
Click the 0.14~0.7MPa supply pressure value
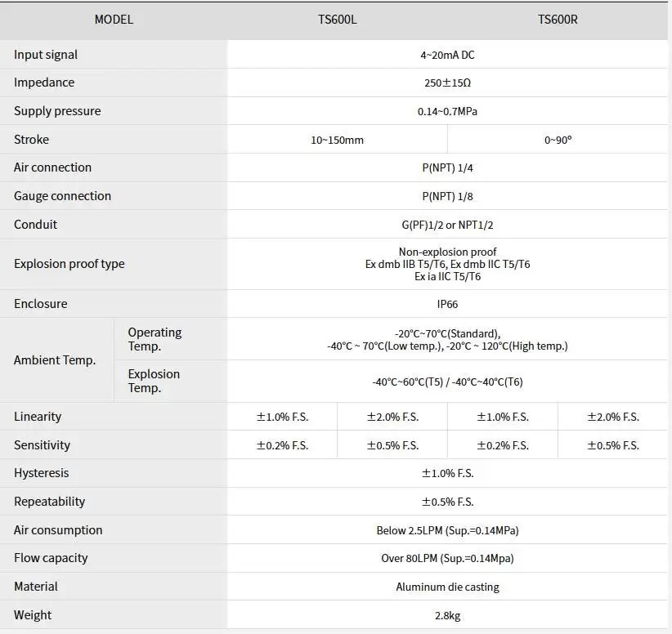pos(447,111)
